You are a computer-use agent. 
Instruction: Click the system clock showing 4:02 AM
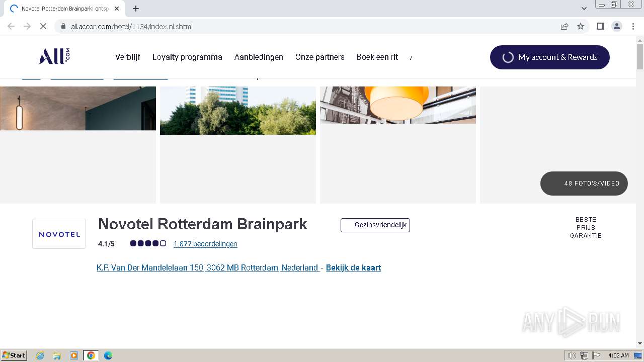pyautogui.click(x=618, y=355)
